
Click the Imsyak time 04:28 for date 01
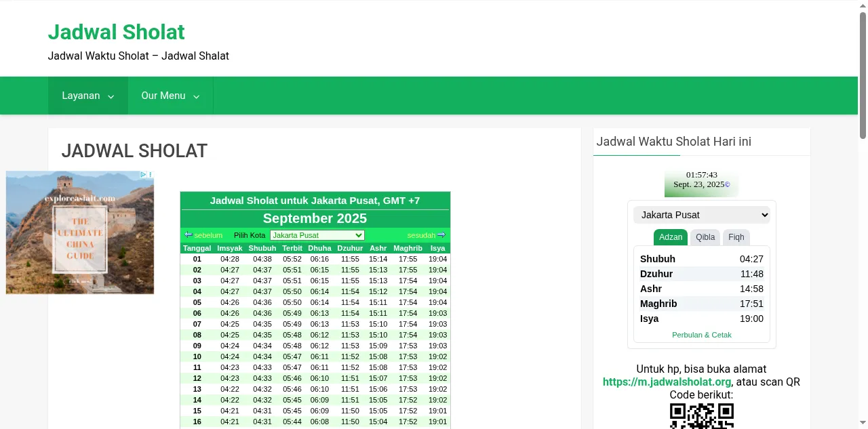coord(230,259)
